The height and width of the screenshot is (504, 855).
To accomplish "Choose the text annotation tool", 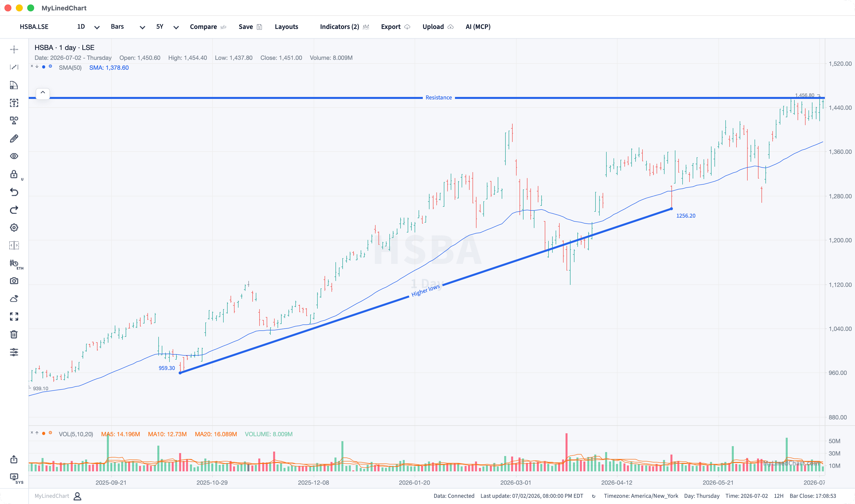I will 14,103.
